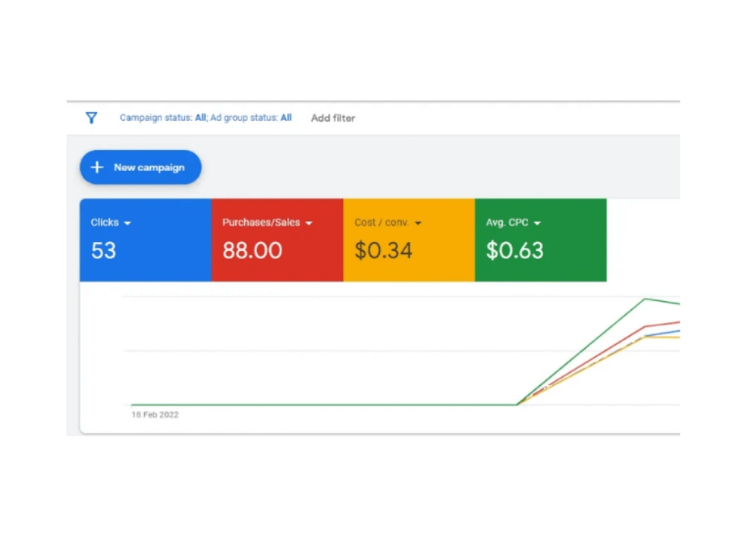
Task: Create a New campaign
Action: [x=140, y=167]
